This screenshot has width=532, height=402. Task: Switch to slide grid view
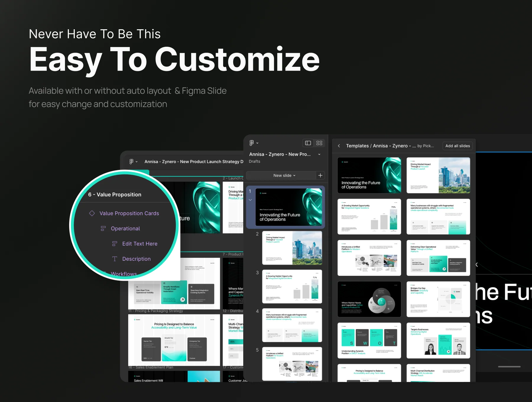pos(319,143)
